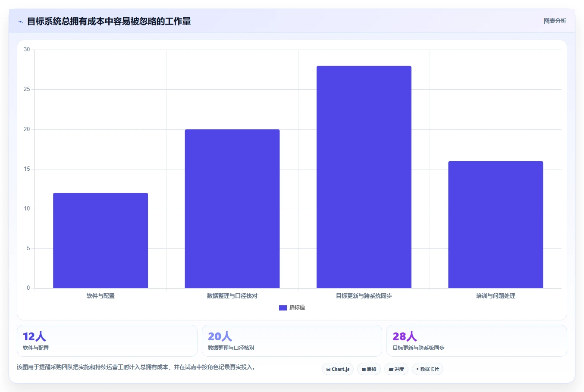Click the icon inside the 进度 chip
Image resolution: width=584 pixels, height=392 pixels.
tap(391, 369)
